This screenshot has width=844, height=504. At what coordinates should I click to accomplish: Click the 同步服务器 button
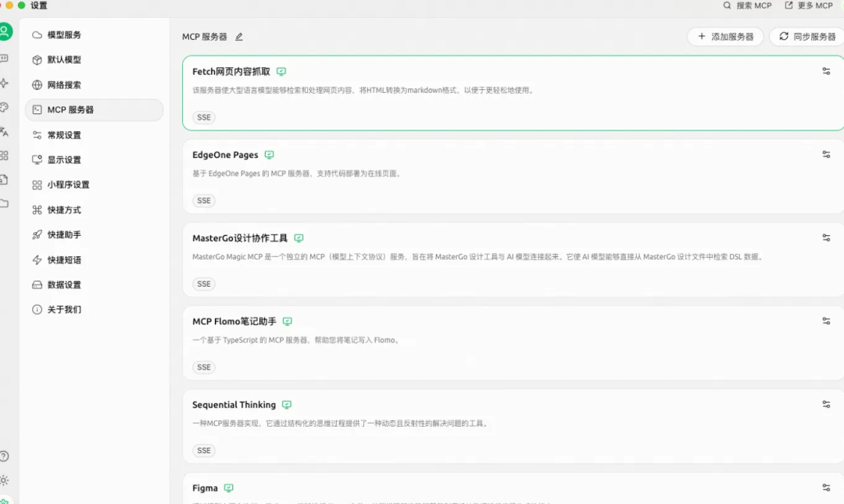coord(806,37)
